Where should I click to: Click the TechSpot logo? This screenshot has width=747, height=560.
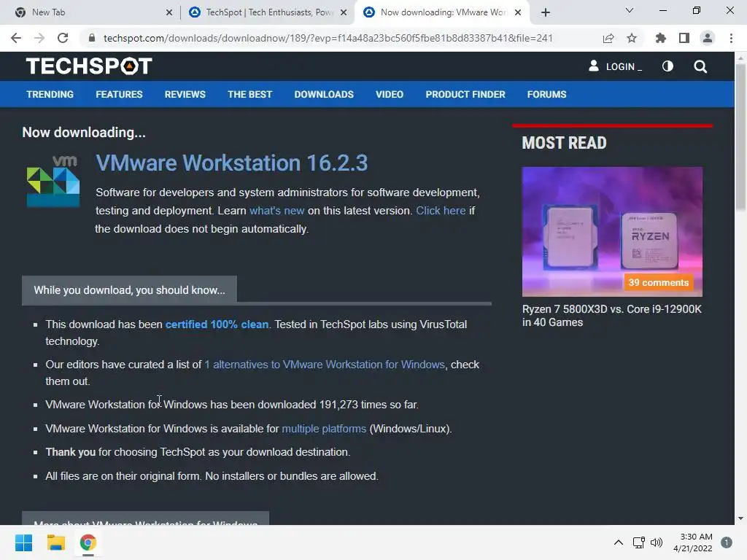pos(89,66)
